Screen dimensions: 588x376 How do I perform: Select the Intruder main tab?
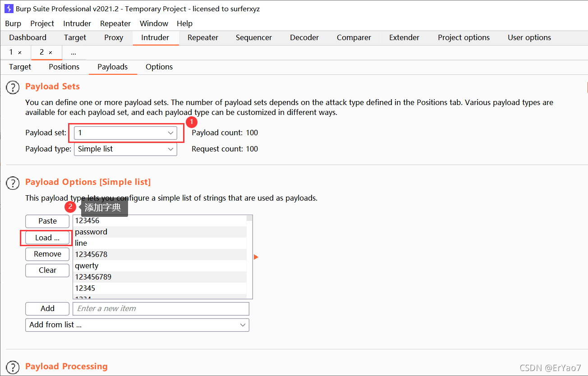tap(155, 37)
